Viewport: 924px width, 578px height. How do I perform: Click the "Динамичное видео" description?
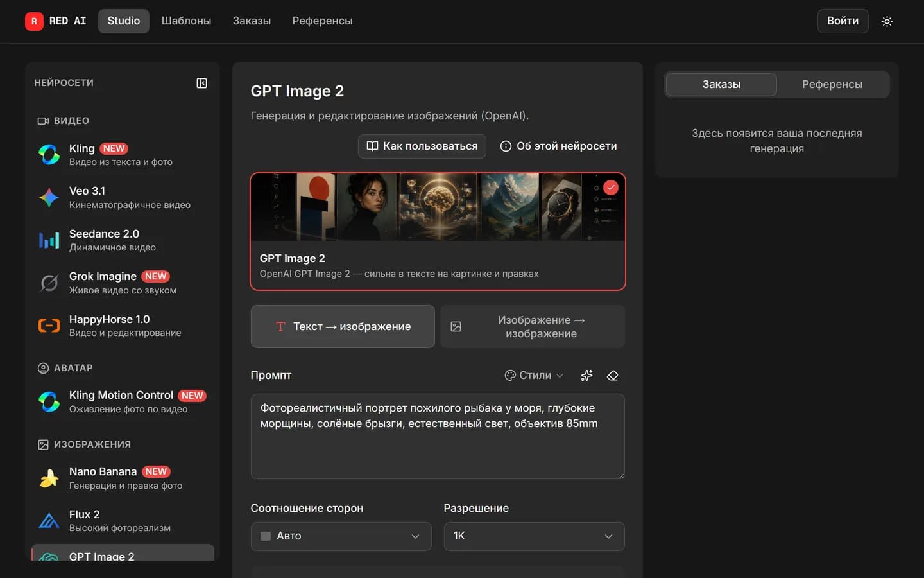coord(112,247)
